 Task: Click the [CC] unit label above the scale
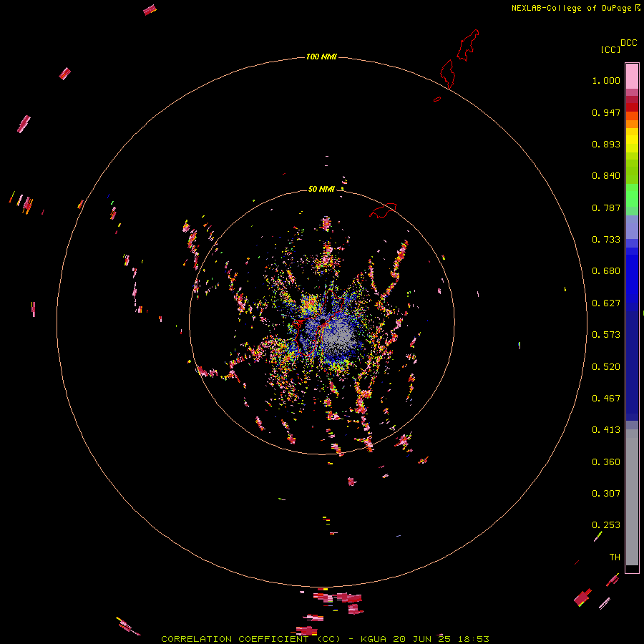[x=610, y=49]
